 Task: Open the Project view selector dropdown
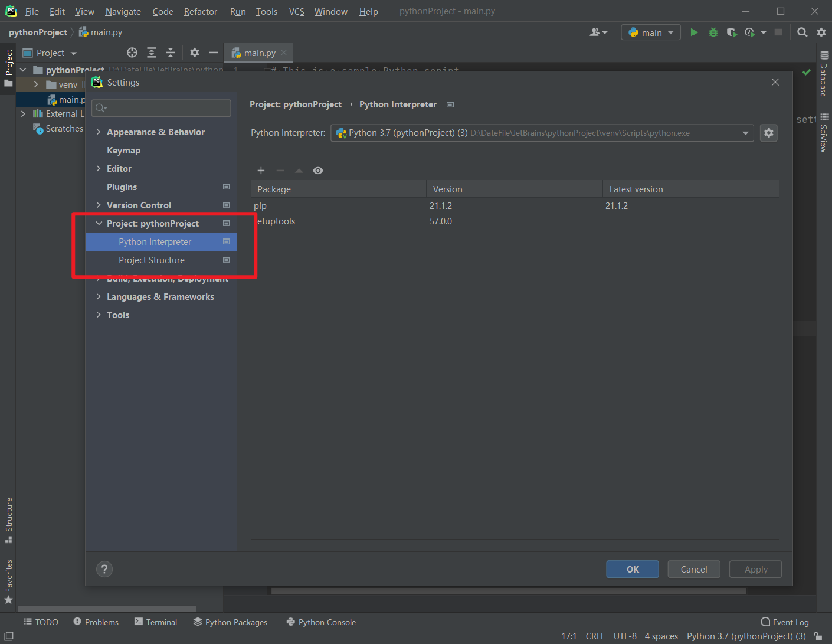click(x=50, y=53)
